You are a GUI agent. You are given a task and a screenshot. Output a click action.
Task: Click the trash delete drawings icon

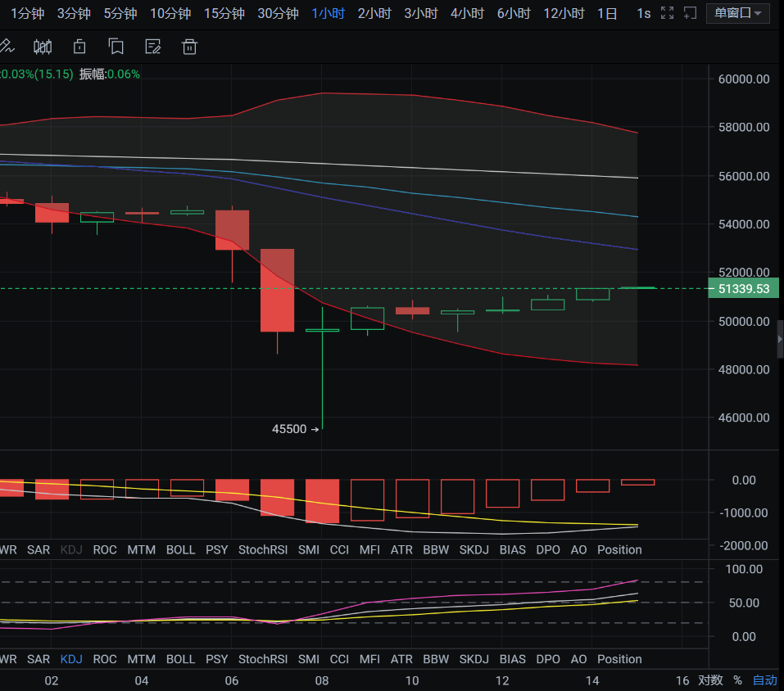189,47
